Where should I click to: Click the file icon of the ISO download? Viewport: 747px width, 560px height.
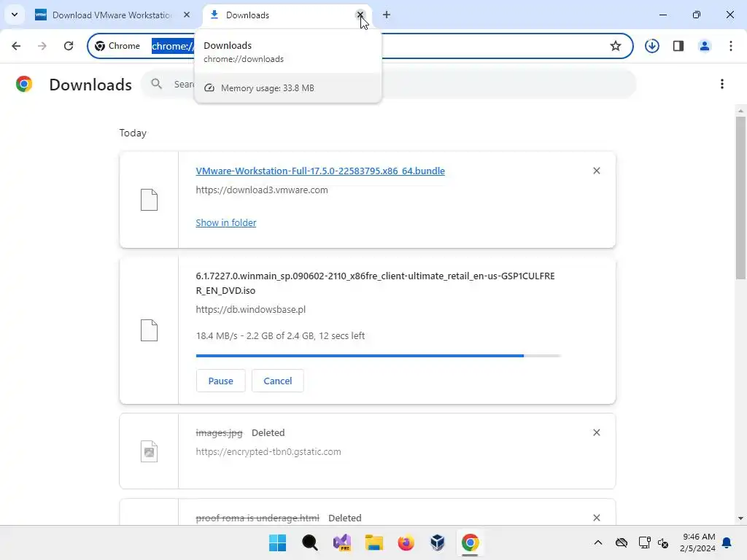(x=149, y=330)
